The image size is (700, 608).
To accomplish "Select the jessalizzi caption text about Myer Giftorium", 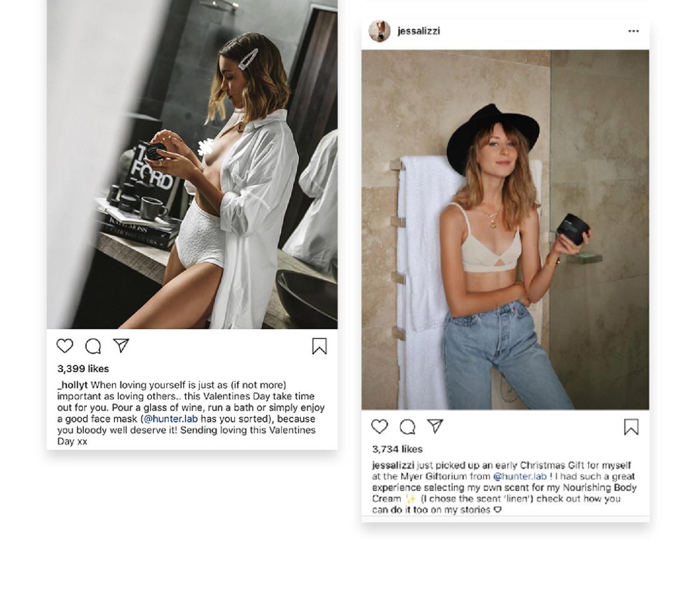I will pos(504,487).
